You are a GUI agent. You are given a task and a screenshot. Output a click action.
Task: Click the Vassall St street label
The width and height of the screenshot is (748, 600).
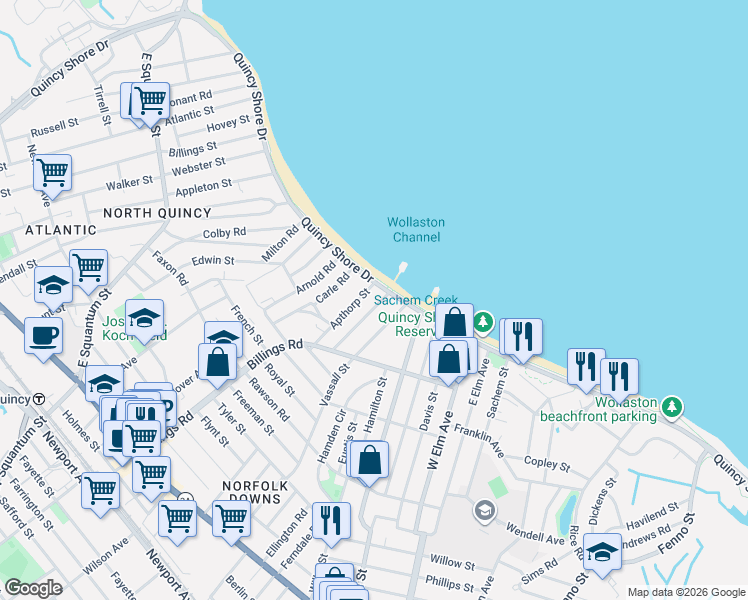click(x=334, y=385)
